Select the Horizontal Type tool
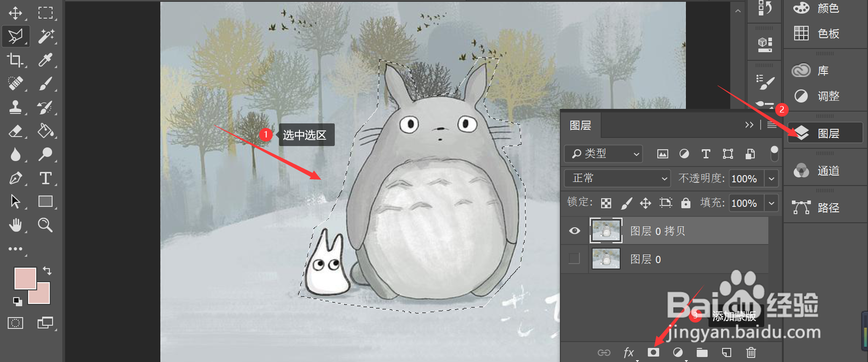The image size is (868, 362). pos(45,178)
